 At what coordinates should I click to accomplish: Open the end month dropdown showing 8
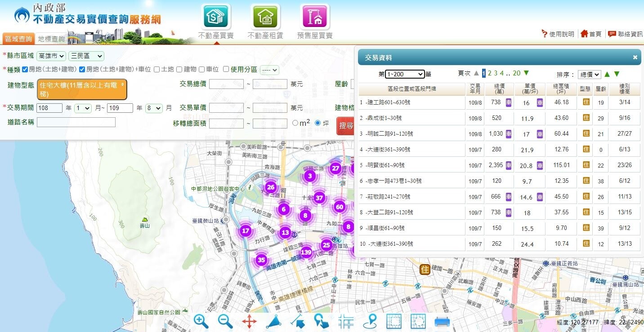[x=154, y=108]
